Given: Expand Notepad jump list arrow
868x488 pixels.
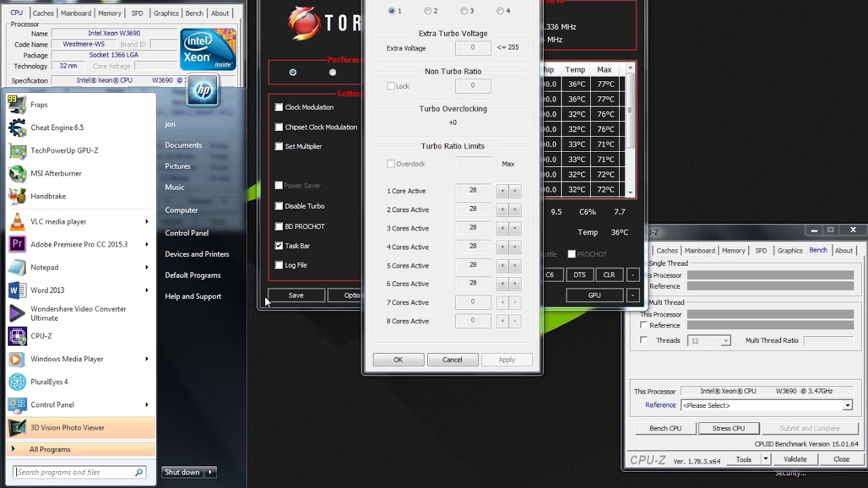Looking at the screenshot, I should coord(146,267).
